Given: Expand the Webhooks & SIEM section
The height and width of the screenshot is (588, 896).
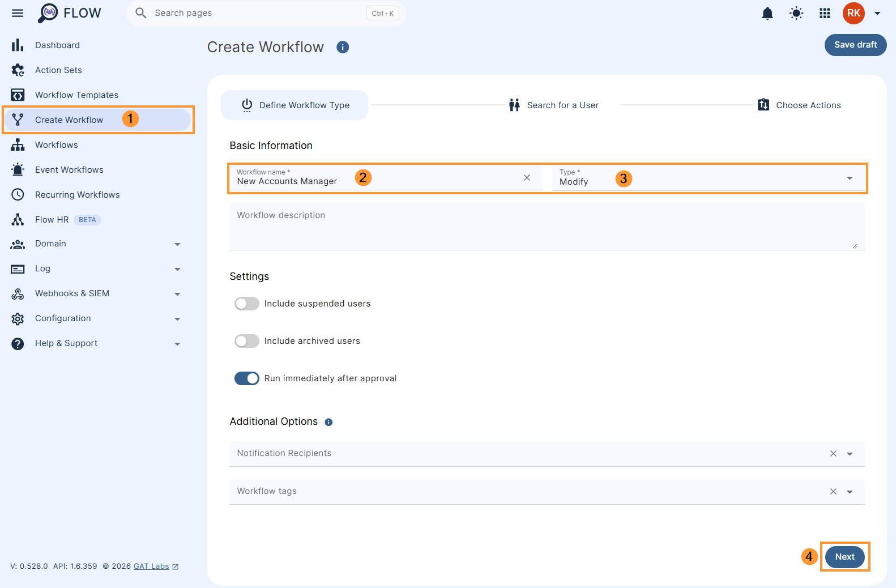Looking at the screenshot, I should pyautogui.click(x=177, y=294).
